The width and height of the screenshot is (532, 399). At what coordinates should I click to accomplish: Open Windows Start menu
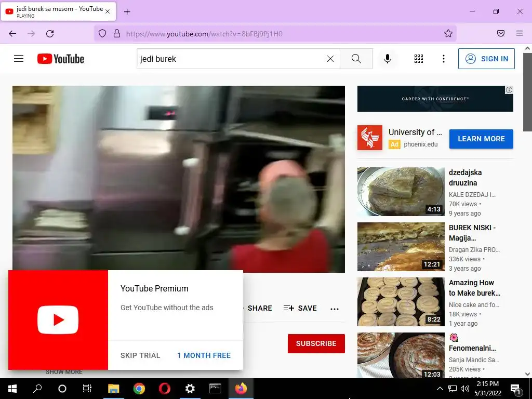[x=12, y=389]
